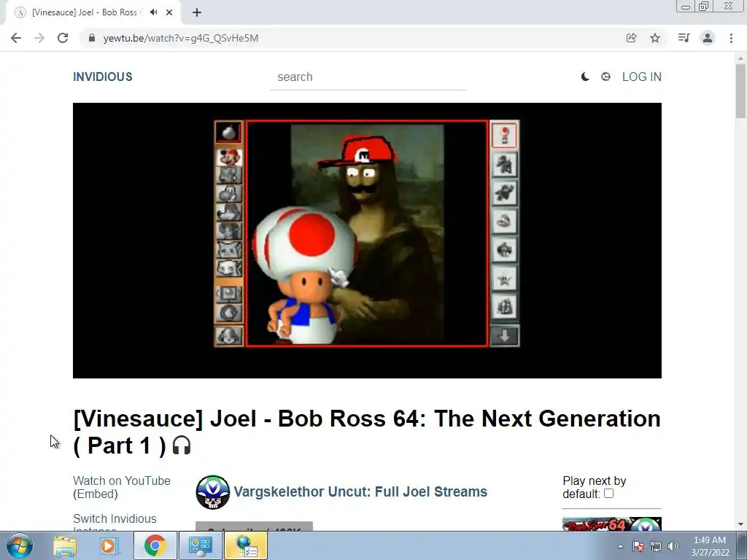Go to the INVIDIOUS home link
This screenshot has width=747, height=560.
click(x=102, y=77)
